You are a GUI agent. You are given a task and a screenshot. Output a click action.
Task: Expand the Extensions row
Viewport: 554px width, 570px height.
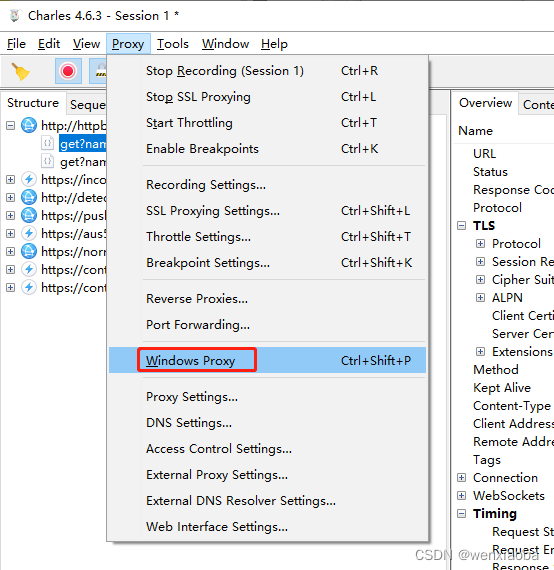tap(480, 352)
